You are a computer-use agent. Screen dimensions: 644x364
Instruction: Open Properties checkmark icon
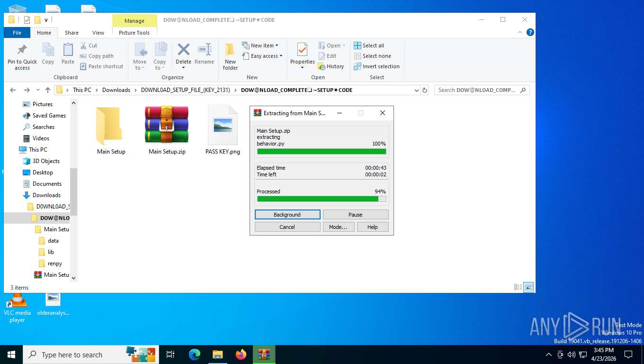click(x=303, y=50)
